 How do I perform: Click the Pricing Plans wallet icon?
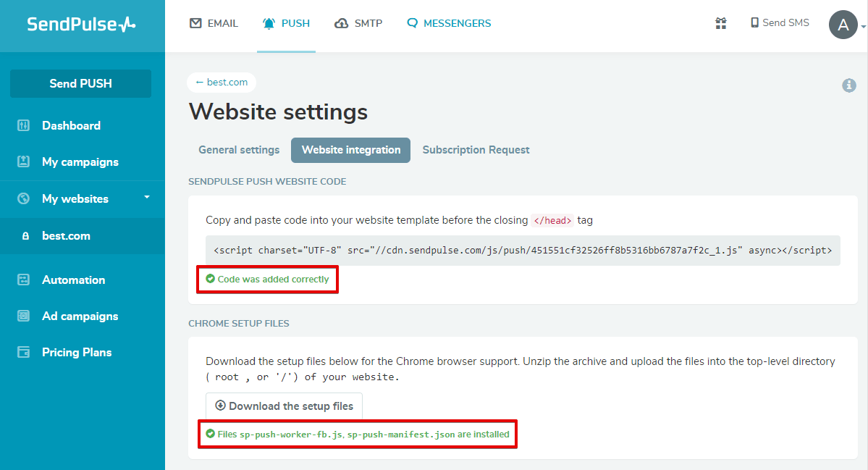(24, 352)
